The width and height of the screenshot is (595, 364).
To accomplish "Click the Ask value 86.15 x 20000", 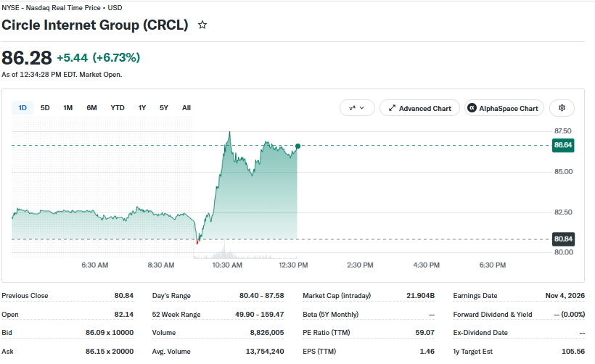I will [x=110, y=352].
